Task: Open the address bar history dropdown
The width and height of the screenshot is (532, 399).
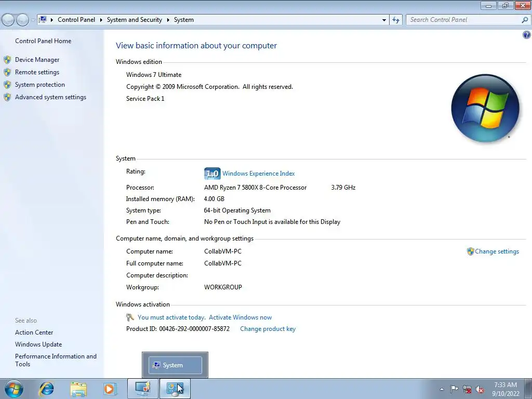Action: 384,20
